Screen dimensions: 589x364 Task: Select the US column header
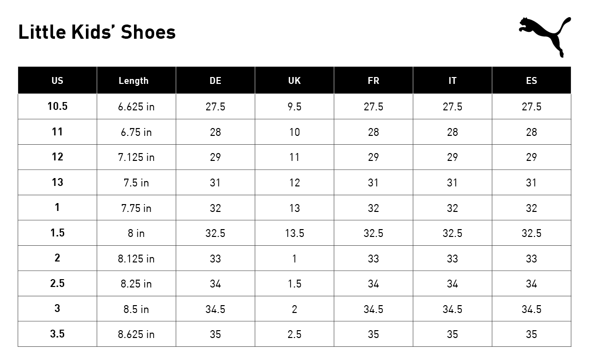point(57,80)
